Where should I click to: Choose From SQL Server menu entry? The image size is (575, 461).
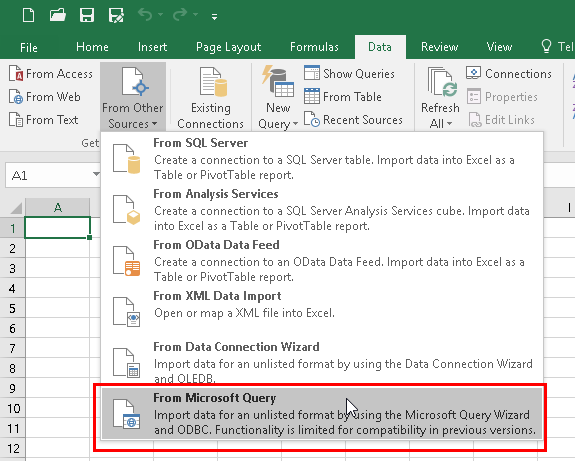(x=322, y=158)
